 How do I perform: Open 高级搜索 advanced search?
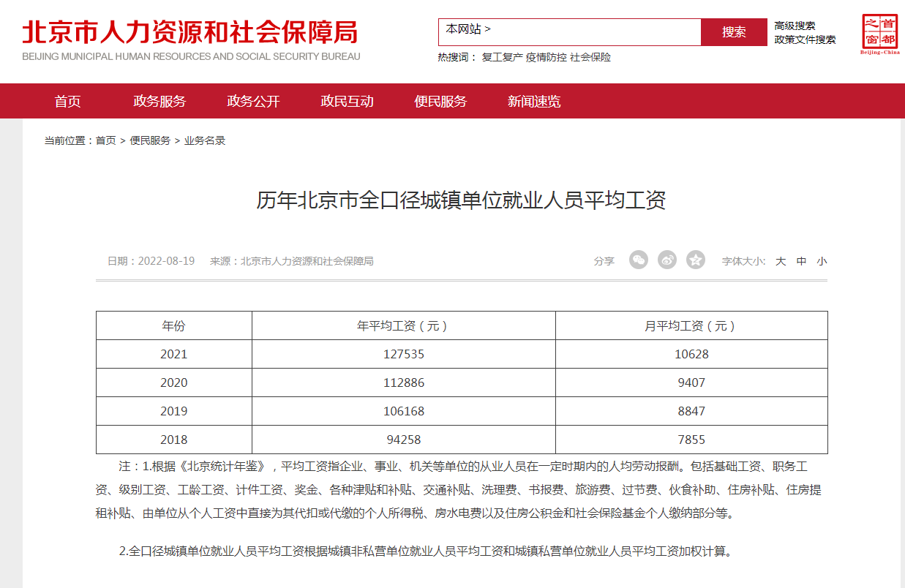795,26
